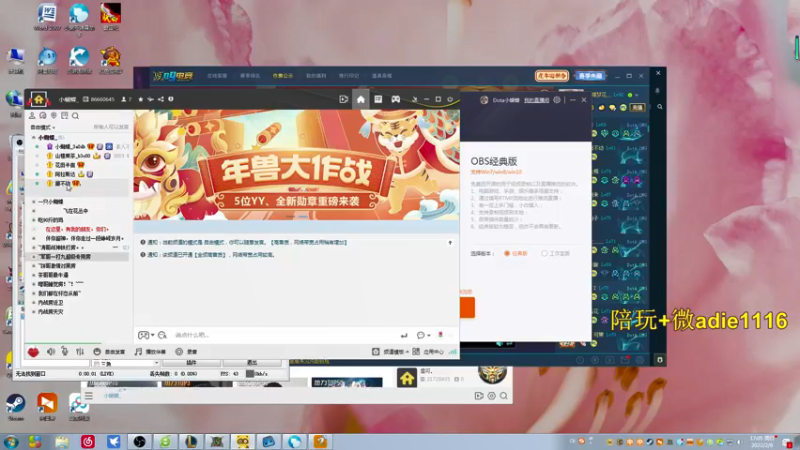The width and height of the screenshot is (800, 450).
Task: Click the Windows Start button
Action: tap(10, 441)
